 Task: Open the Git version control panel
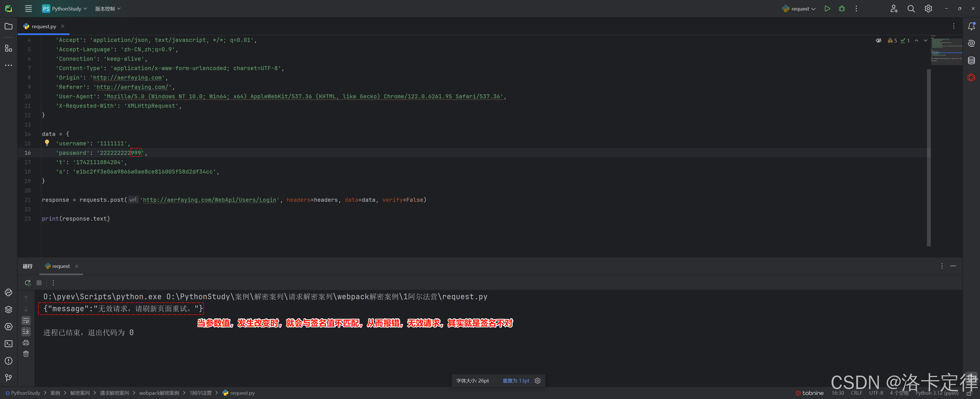pyautogui.click(x=8, y=377)
